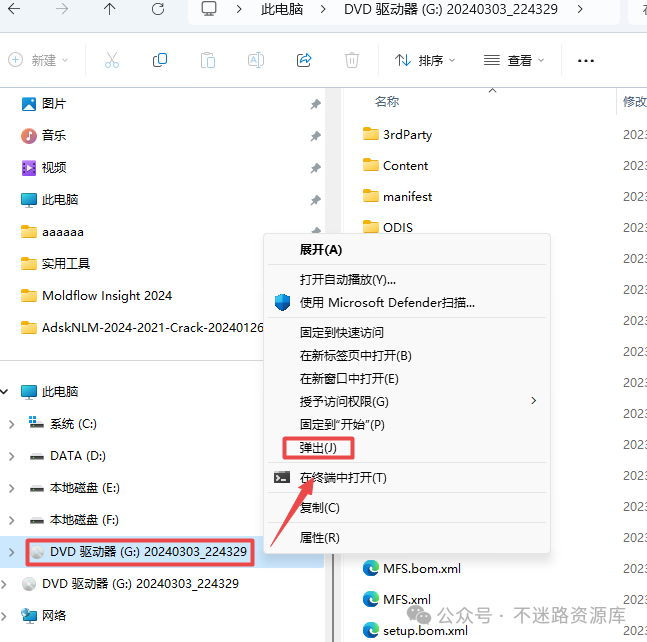The image size is (647, 642).
Task: Go up one folder level
Action: point(109,9)
